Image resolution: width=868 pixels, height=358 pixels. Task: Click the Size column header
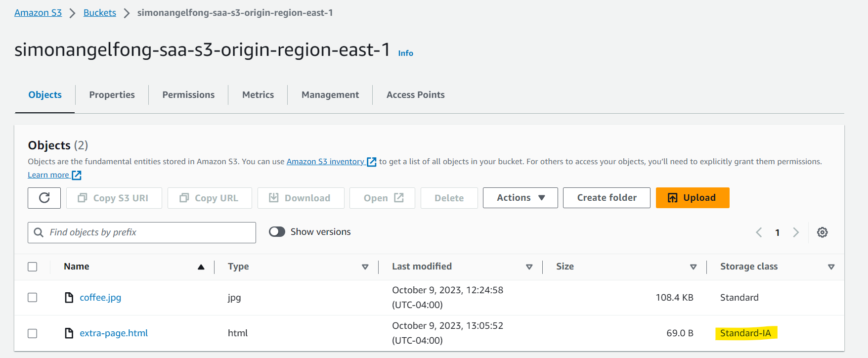click(x=565, y=267)
